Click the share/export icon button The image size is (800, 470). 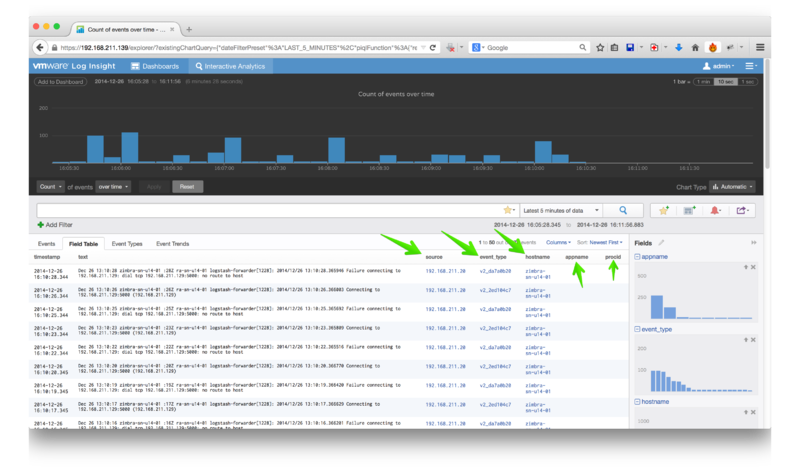tap(743, 210)
